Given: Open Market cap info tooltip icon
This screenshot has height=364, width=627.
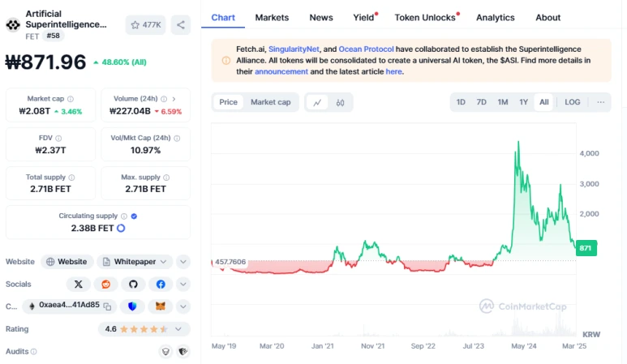Looking at the screenshot, I should point(71,99).
